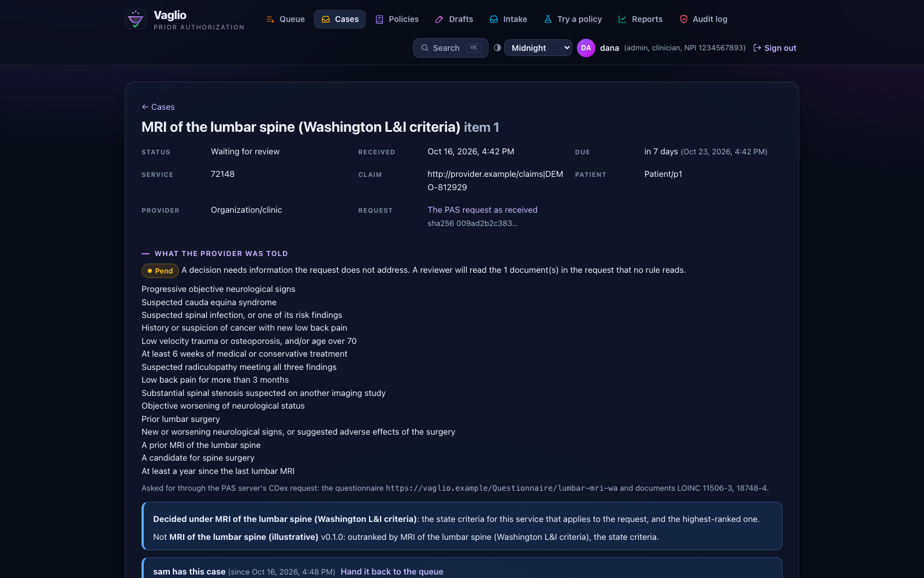
Task: Click the Search box
Action: (x=450, y=48)
